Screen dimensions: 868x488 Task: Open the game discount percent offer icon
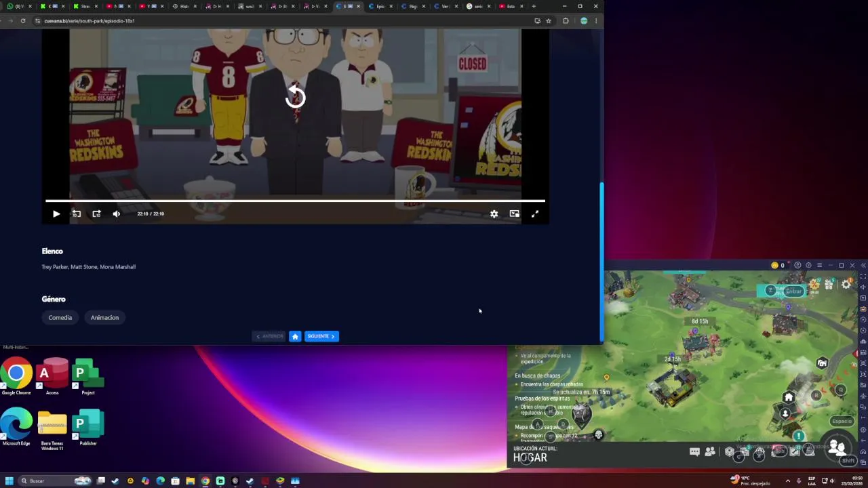(x=813, y=284)
